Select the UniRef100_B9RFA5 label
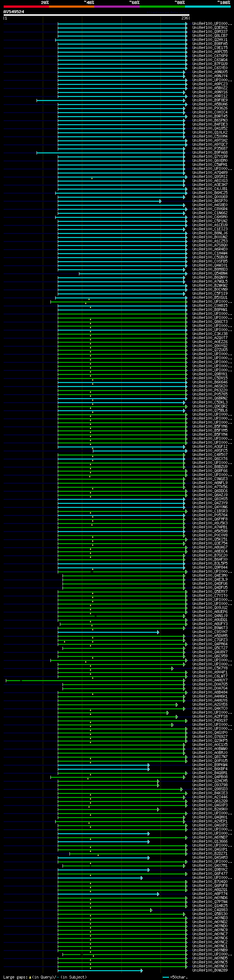 click(x=210, y=44)
